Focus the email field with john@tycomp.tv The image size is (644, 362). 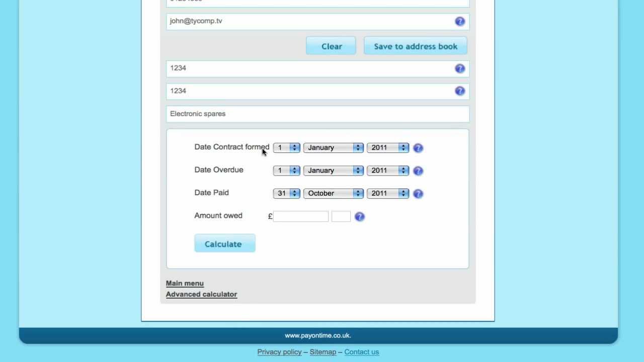[x=317, y=22]
